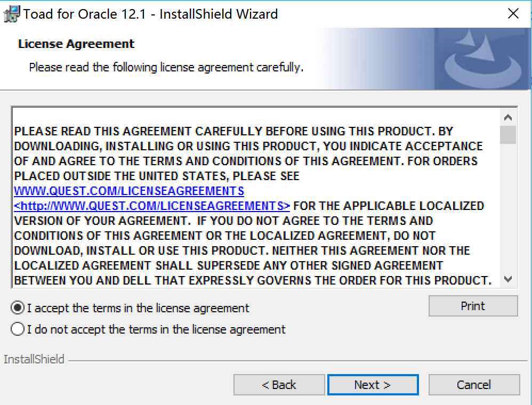Go back with the '< Back' button
Viewport: 532px width, 405px height.
pyautogui.click(x=279, y=385)
